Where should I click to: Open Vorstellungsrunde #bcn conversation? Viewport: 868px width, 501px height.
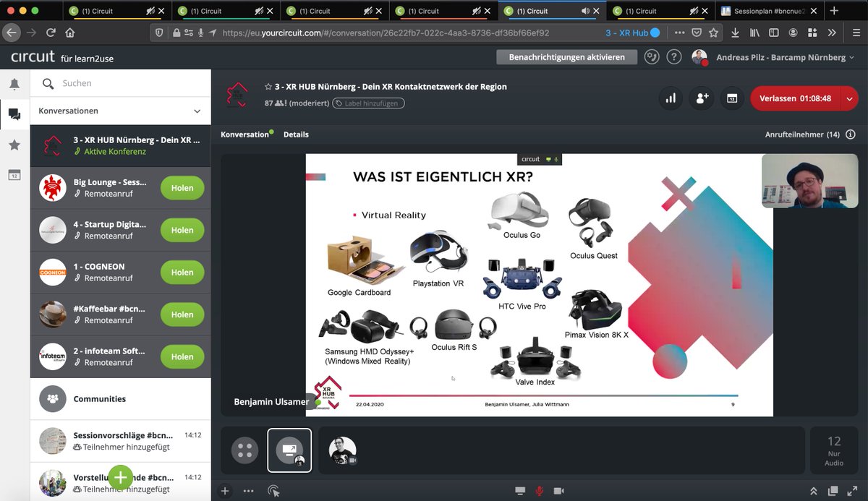point(121,483)
